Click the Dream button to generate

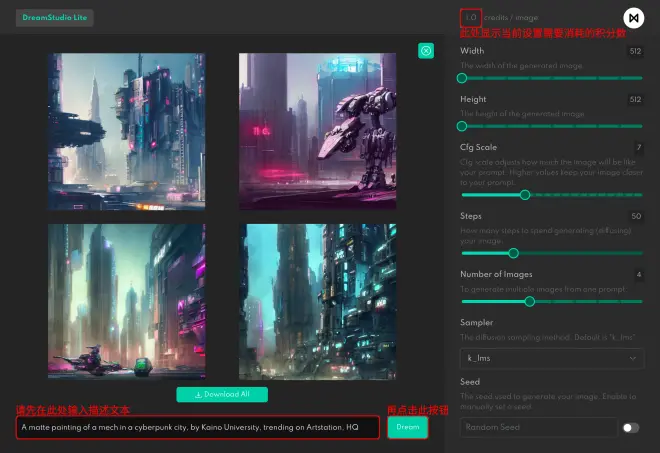point(407,427)
